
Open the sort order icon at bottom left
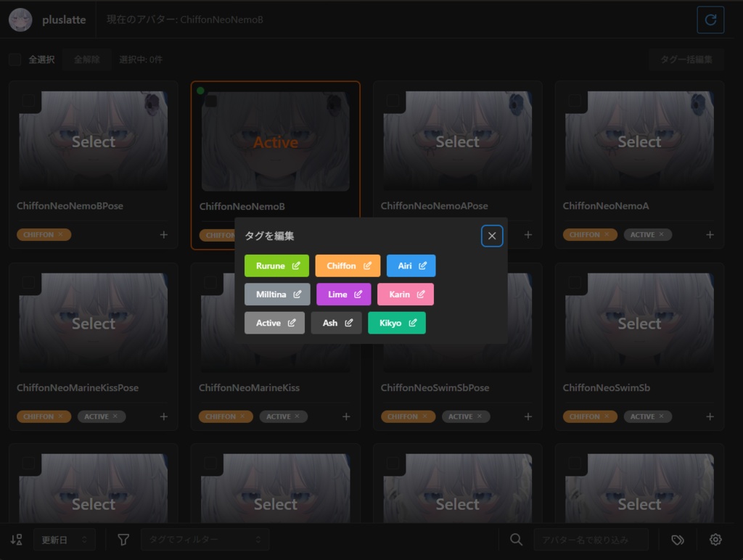(16, 540)
